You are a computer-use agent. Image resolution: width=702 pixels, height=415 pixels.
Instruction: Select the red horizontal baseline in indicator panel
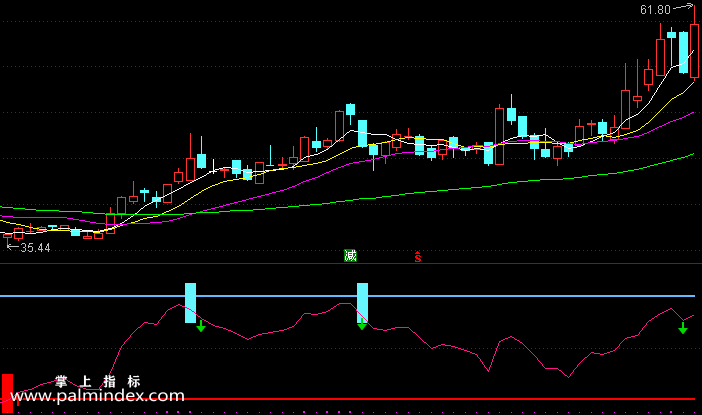tap(347, 398)
